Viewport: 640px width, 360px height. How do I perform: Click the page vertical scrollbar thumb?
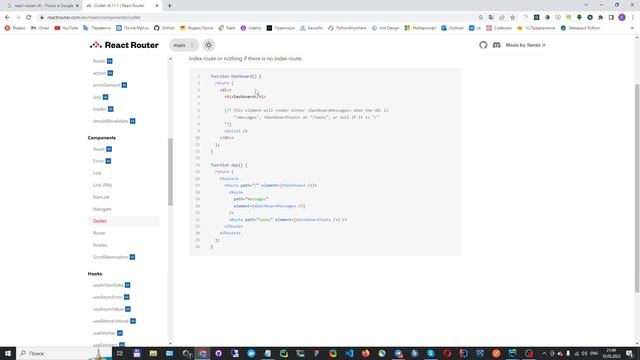tap(637, 188)
